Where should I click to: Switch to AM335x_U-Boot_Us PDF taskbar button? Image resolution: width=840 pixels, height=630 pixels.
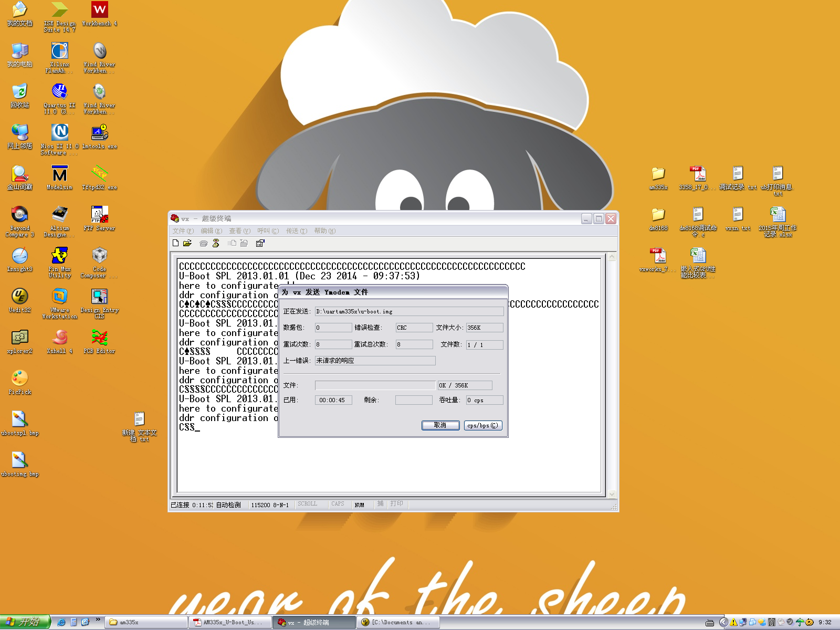231,623
